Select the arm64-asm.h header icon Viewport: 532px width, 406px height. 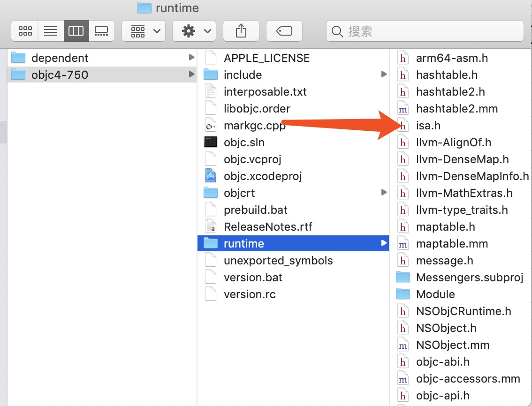click(403, 58)
